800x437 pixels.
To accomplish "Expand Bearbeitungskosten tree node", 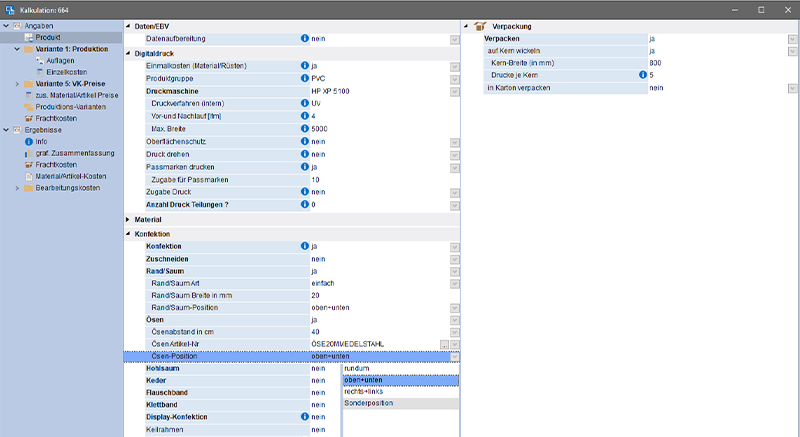I will (17, 188).
